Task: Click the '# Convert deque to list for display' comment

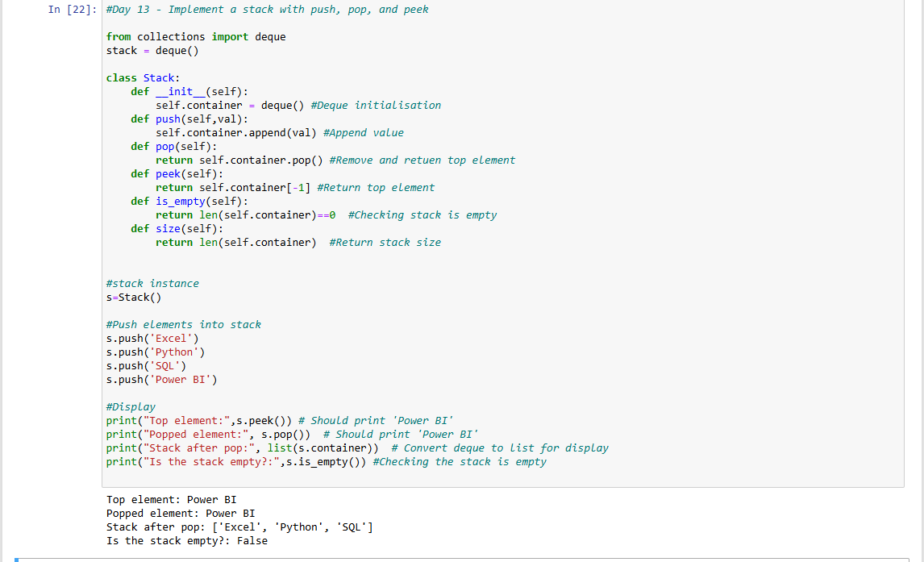Action: click(x=500, y=448)
